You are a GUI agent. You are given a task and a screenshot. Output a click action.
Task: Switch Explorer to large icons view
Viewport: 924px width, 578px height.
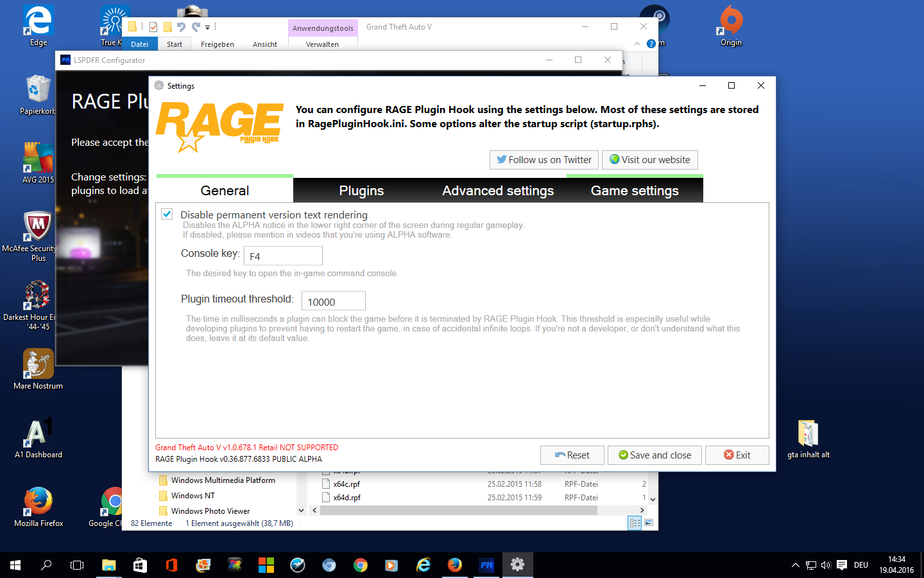(x=649, y=523)
